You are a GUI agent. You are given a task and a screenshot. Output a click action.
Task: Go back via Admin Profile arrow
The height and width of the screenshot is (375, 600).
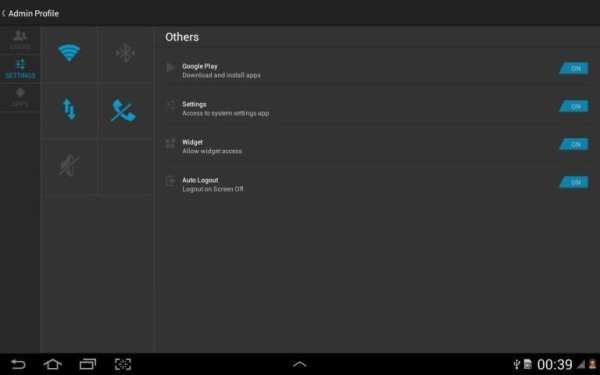(x=3, y=13)
